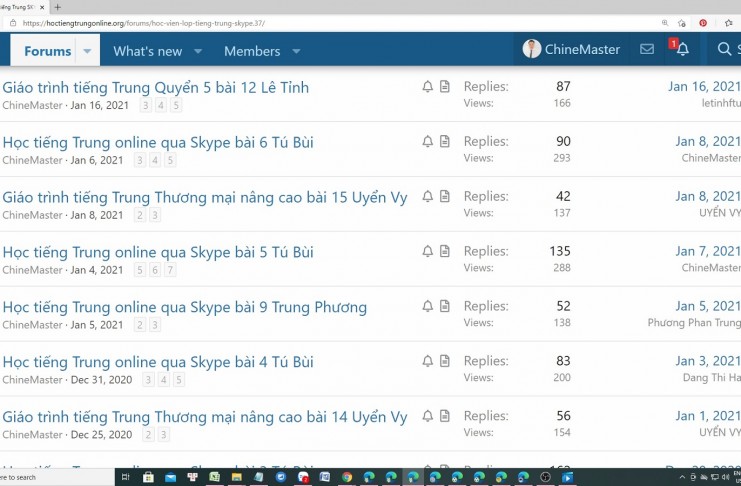Click the search magnifier in the navigation bar
Viewport: 741px width, 486px height.
[724, 49]
